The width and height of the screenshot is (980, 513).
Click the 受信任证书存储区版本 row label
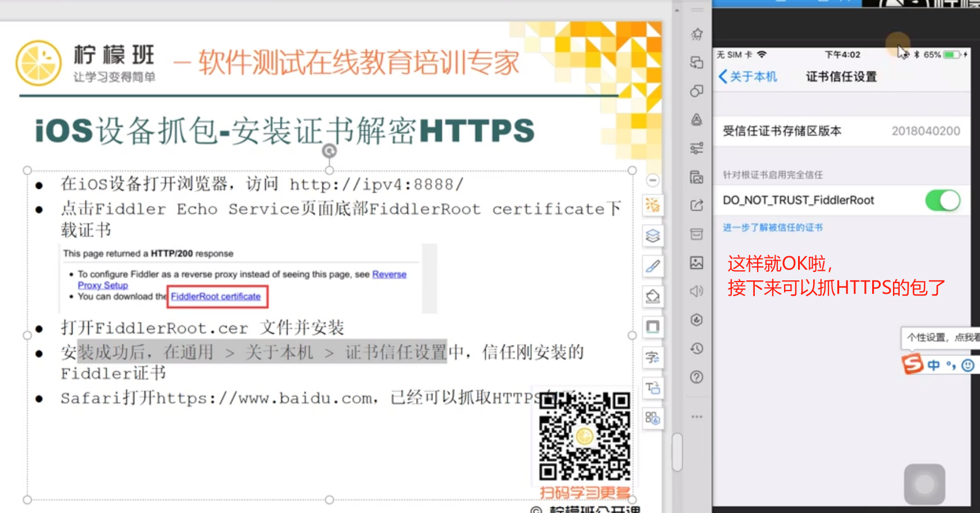click(782, 131)
